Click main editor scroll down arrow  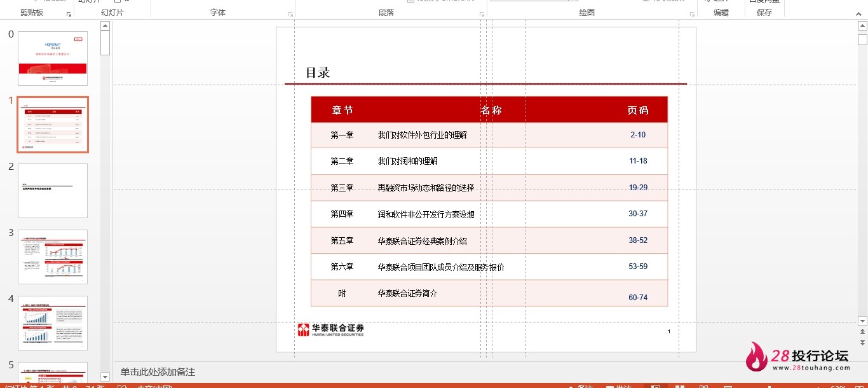862,321
